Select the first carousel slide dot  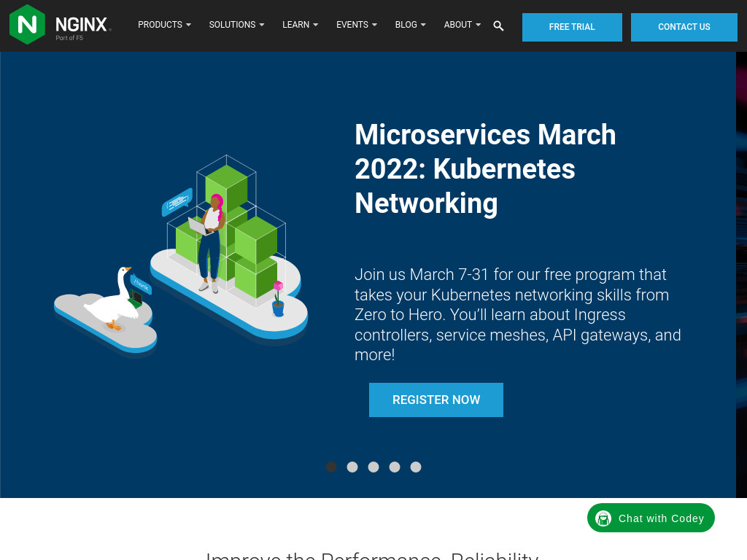[331, 467]
